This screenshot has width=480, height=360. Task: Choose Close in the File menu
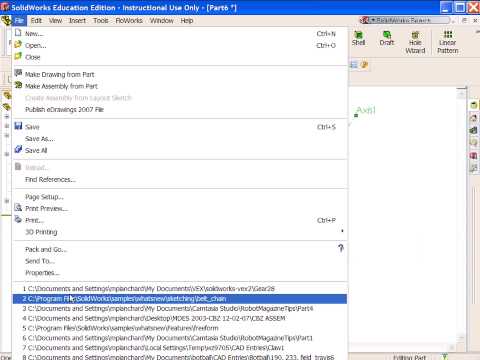180,57
